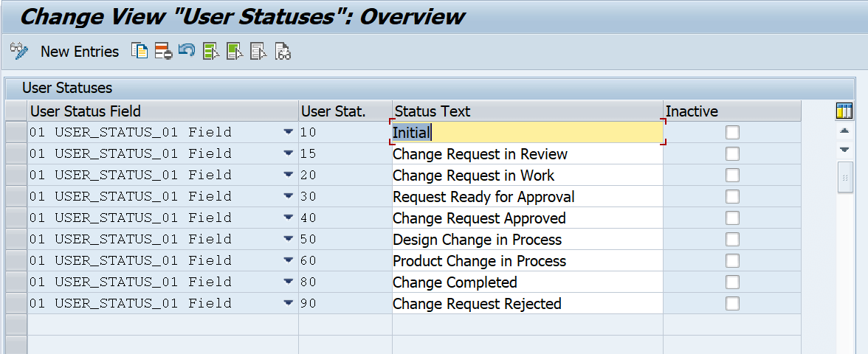The height and width of the screenshot is (354, 868).
Task: Open the table configuration settings icon
Action: [x=844, y=111]
